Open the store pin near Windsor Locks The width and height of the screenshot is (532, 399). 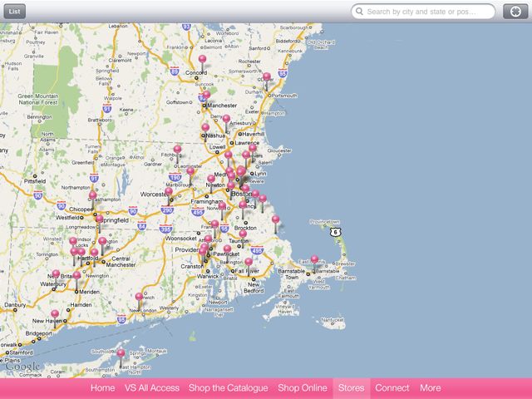tap(73, 241)
